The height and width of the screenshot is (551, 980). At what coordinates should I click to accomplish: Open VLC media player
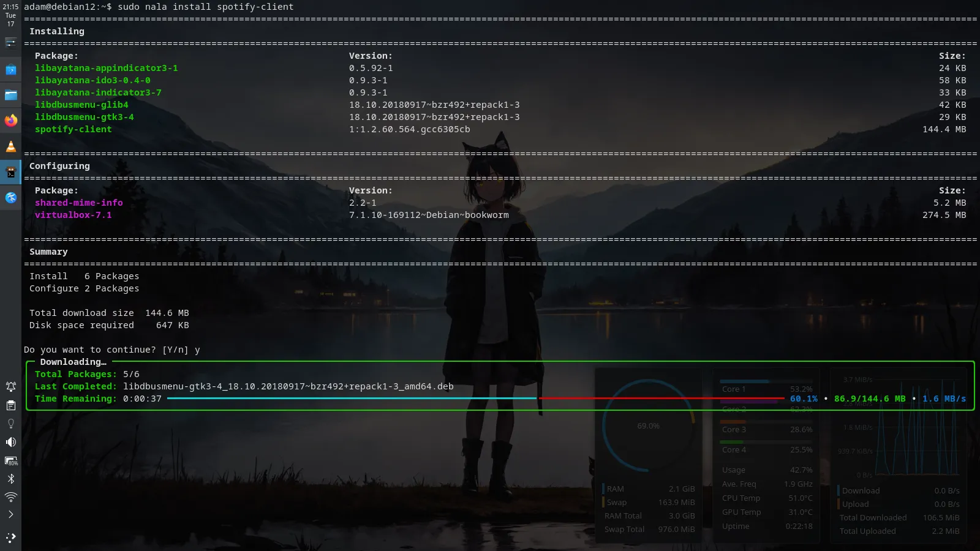[x=10, y=146]
